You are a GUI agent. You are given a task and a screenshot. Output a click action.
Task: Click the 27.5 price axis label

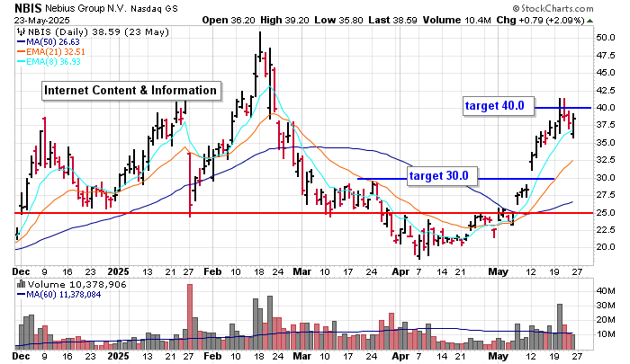point(606,195)
